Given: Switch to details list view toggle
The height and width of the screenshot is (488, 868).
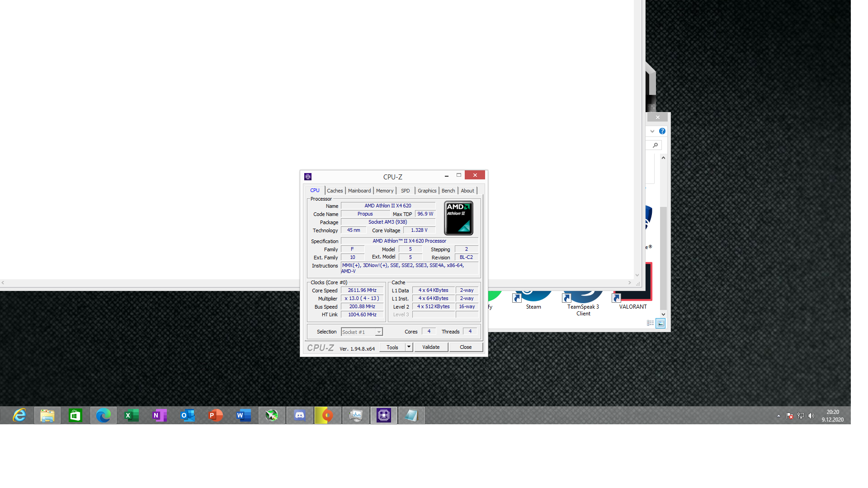Looking at the screenshot, I should click(650, 323).
